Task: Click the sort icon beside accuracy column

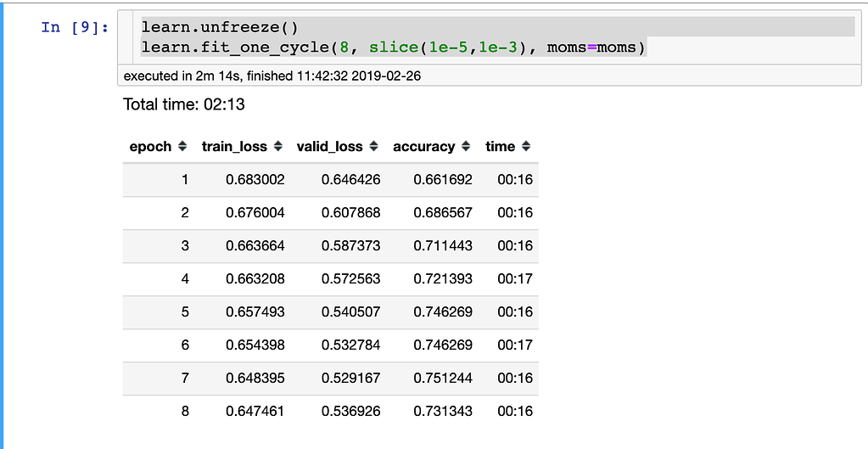Action: click(466, 147)
